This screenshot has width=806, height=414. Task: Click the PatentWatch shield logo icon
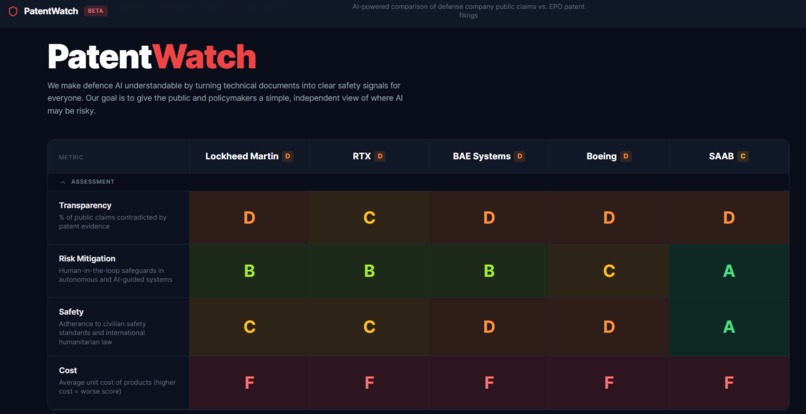click(13, 11)
